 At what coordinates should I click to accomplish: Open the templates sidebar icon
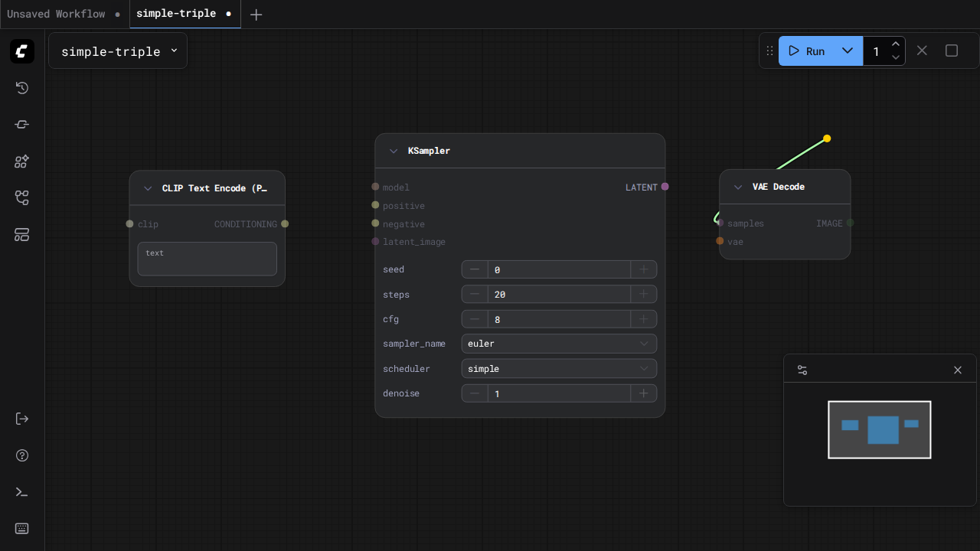click(22, 235)
